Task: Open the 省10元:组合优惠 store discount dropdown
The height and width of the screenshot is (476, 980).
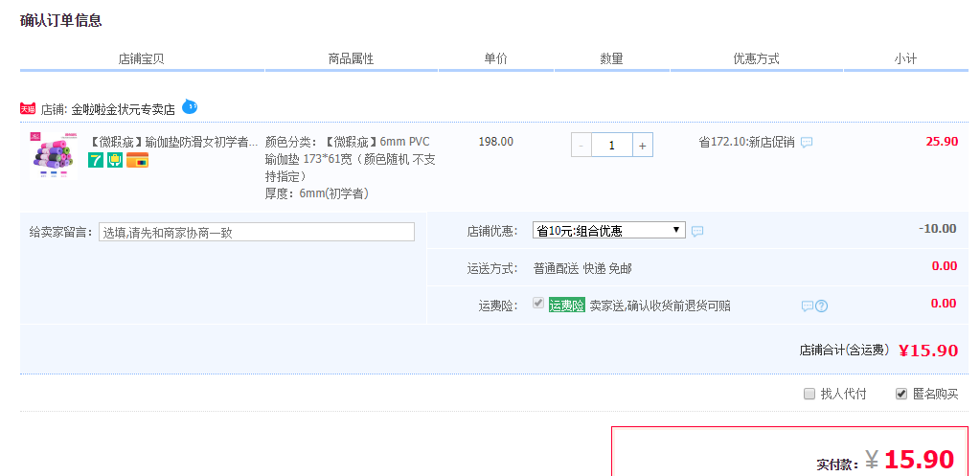Action: tap(608, 231)
